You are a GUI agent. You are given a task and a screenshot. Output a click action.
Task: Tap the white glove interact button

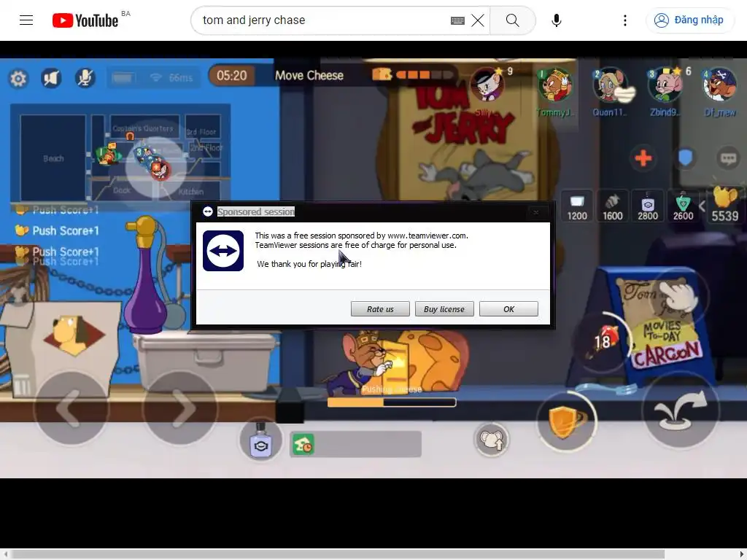pos(681,296)
